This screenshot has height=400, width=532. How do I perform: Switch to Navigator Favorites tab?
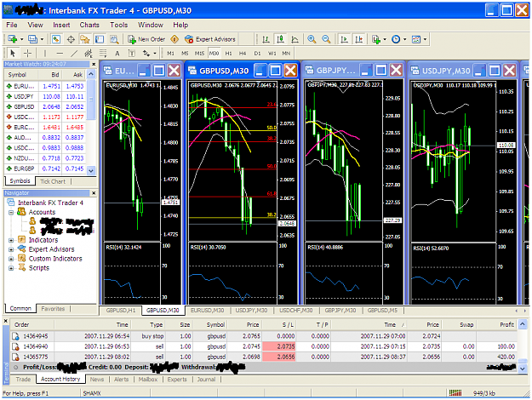[53, 308]
